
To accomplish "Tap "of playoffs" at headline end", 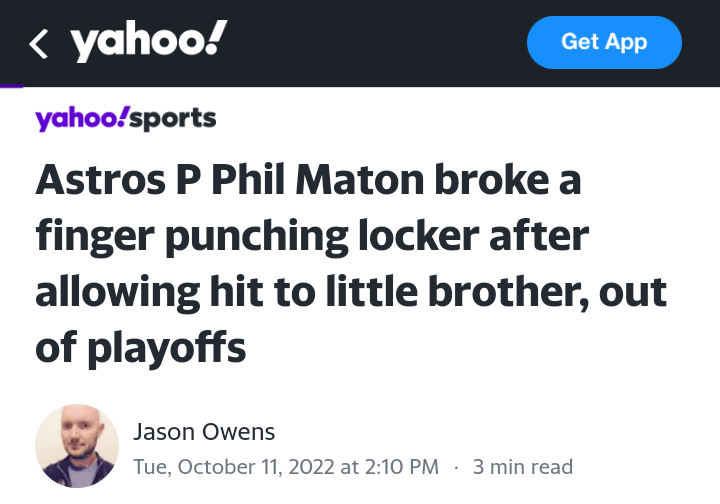I will tap(141, 348).
